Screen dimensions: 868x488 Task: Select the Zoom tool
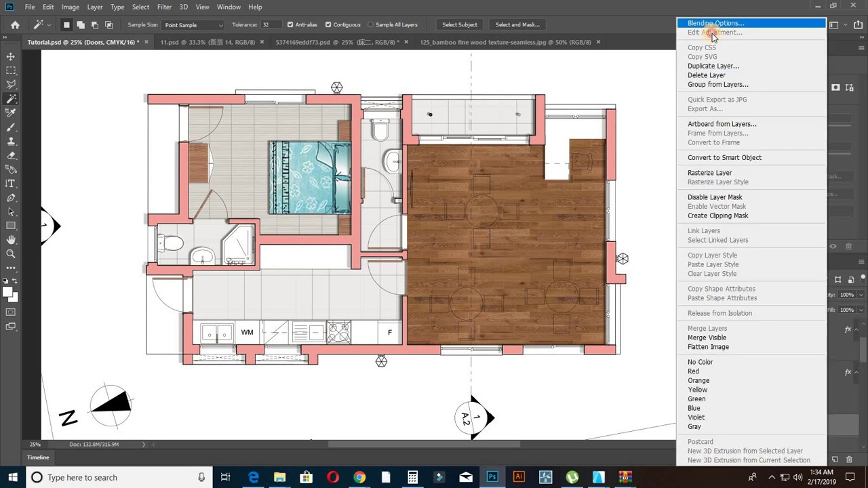[x=11, y=254]
